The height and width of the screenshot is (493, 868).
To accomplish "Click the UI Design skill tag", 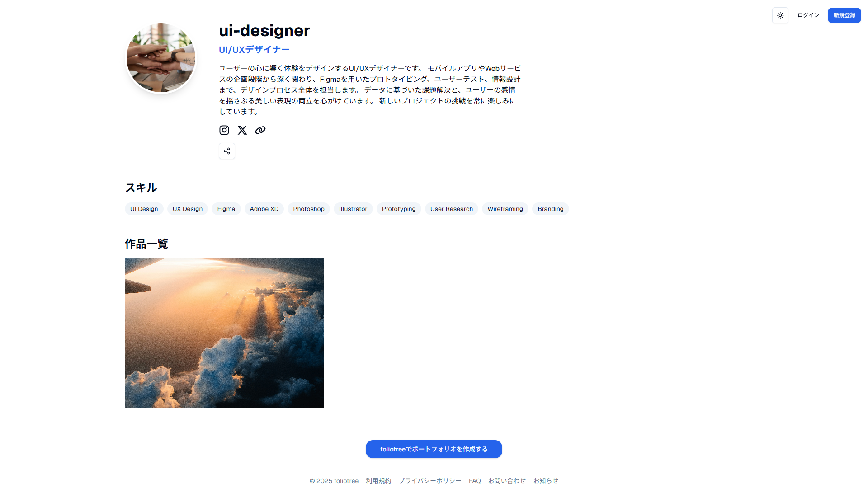I will pyautogui.click(x=144, y=209).
